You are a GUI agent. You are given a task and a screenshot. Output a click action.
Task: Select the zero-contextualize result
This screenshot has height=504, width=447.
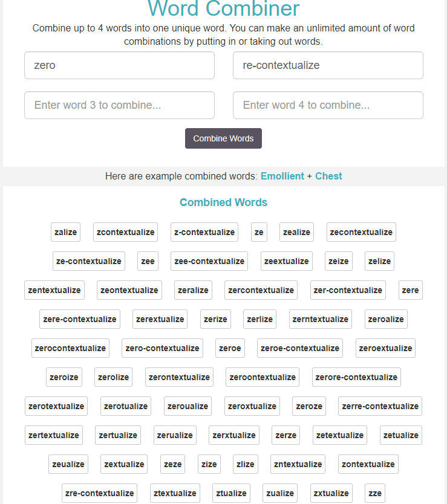pos(162,348)
